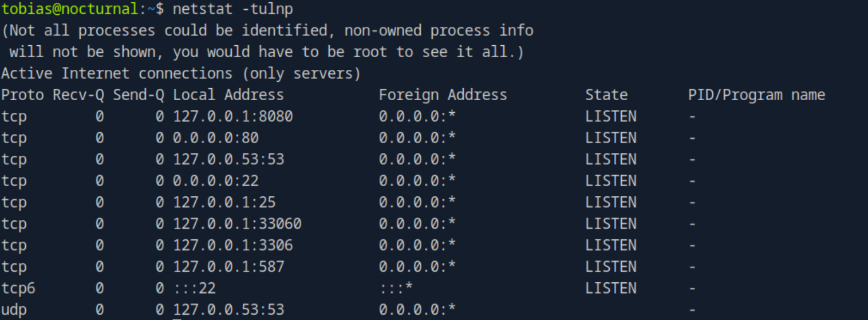This screenshot has height=320, width=868.
Task: Click the State column header
Action: (x=606, y=95)
